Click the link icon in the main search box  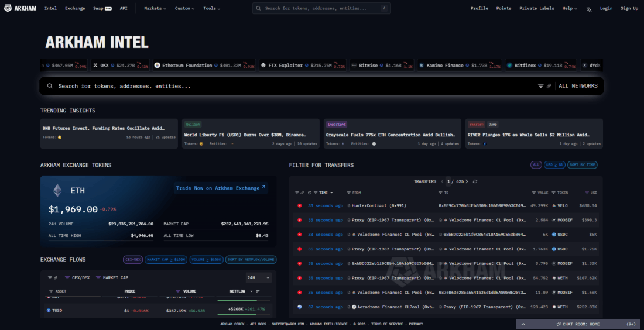(x=549, y=86)
